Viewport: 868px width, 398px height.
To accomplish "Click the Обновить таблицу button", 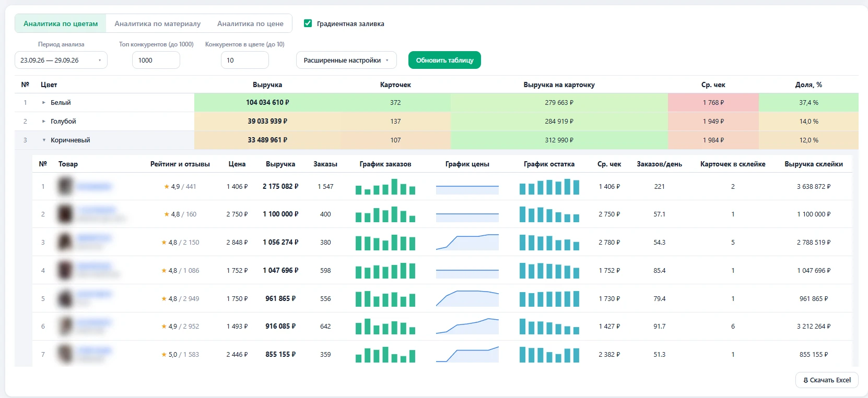I will [444, 60].
